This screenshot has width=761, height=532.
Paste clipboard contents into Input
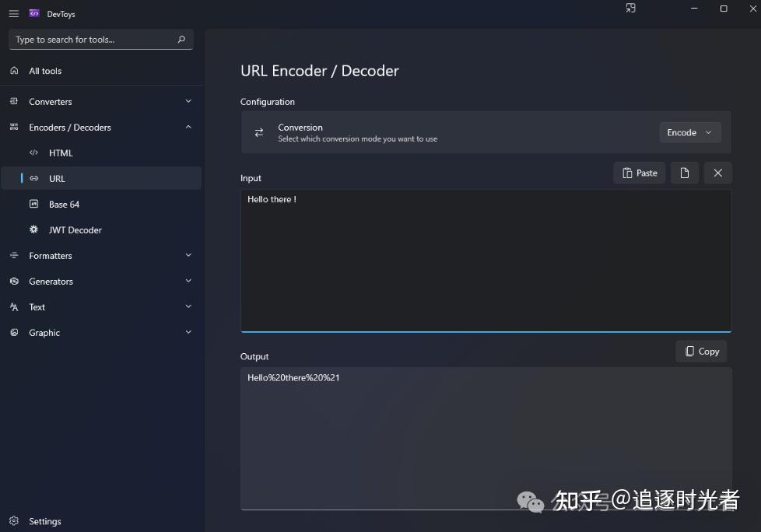pos(639,173)
